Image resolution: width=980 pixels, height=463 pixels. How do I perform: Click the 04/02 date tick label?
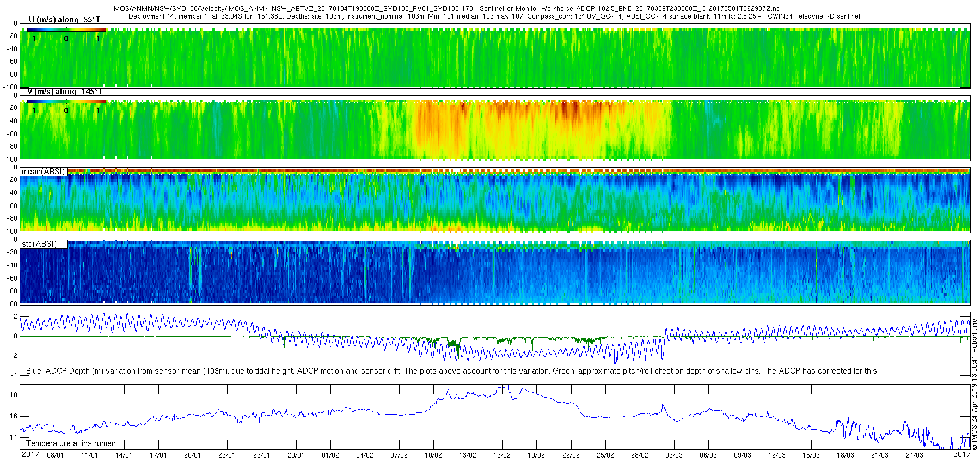coord(364,455)
